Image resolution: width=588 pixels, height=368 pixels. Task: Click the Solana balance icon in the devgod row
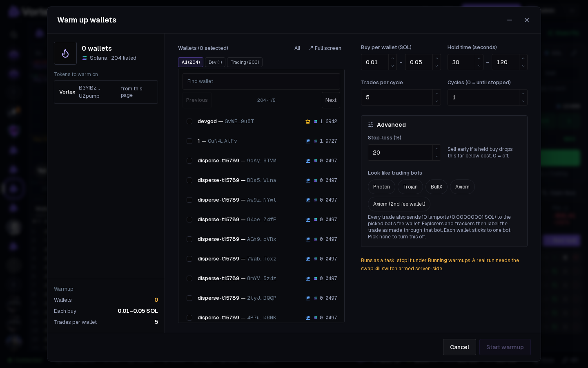(316, 121)
